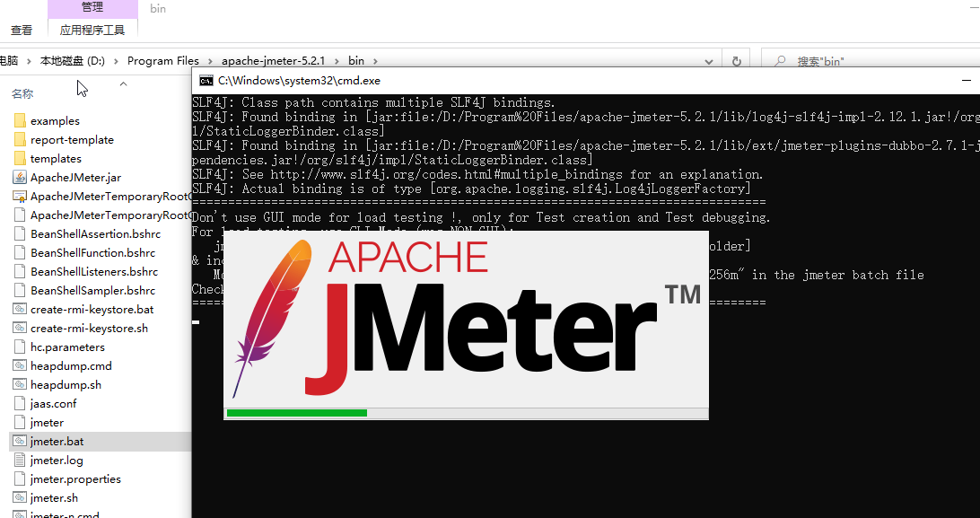Click the jmeter.log file icon

[x=20, y=460]
